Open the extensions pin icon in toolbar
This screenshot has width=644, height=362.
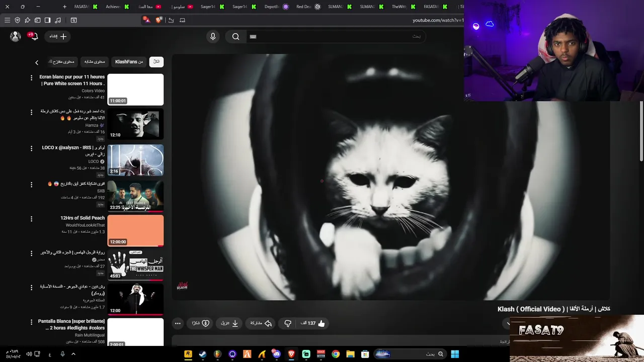pos(27,20)
